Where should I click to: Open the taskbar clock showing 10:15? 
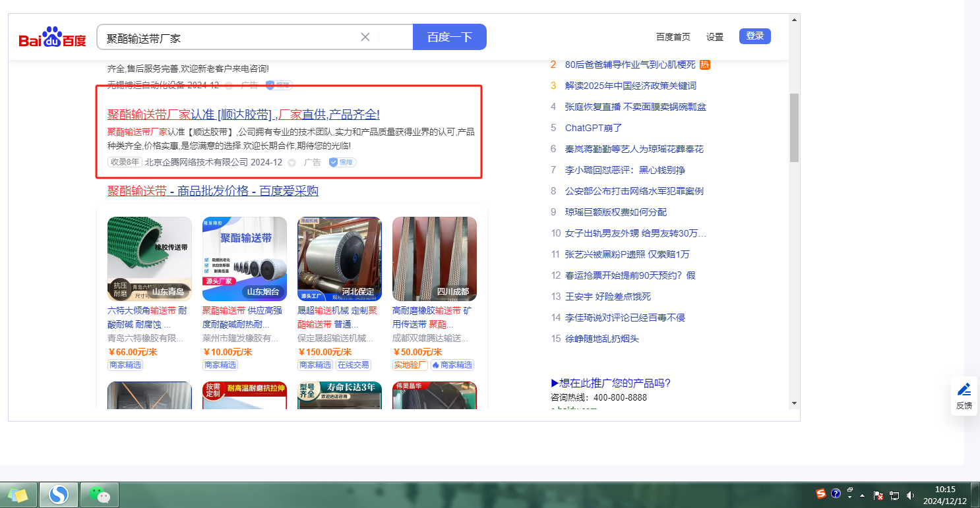(944, 495)
